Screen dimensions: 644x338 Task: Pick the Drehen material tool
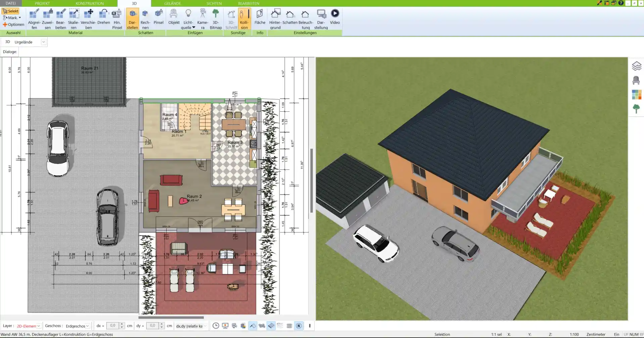(x=104, y=17)
